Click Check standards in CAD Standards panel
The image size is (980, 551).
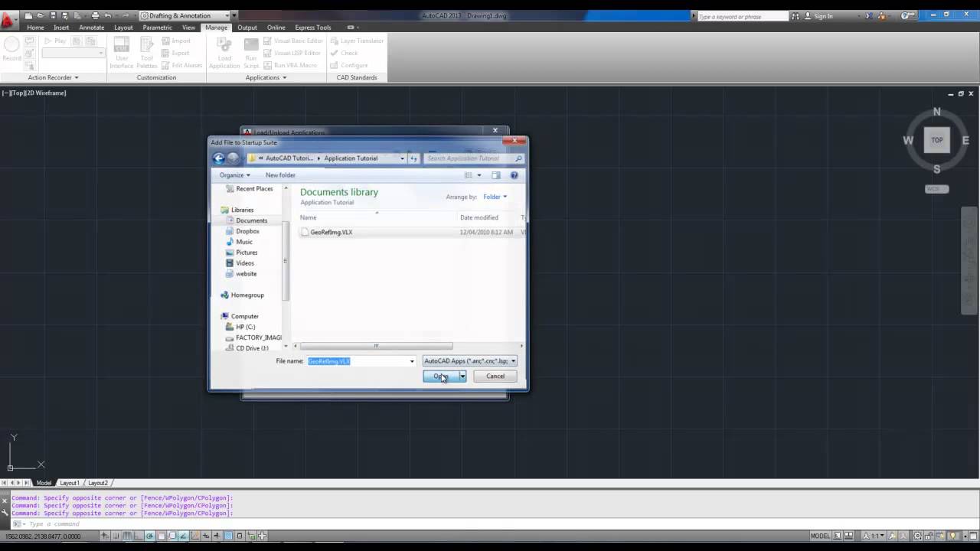(344, 53)
